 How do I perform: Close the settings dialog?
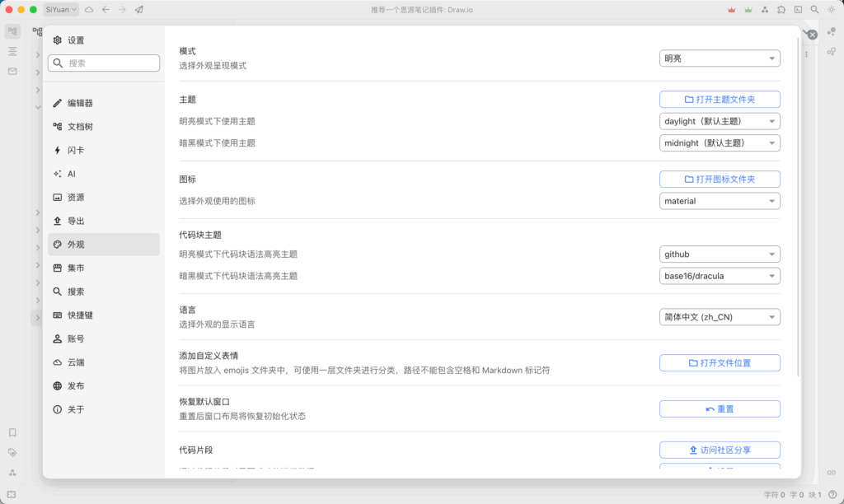coord(812,35)
